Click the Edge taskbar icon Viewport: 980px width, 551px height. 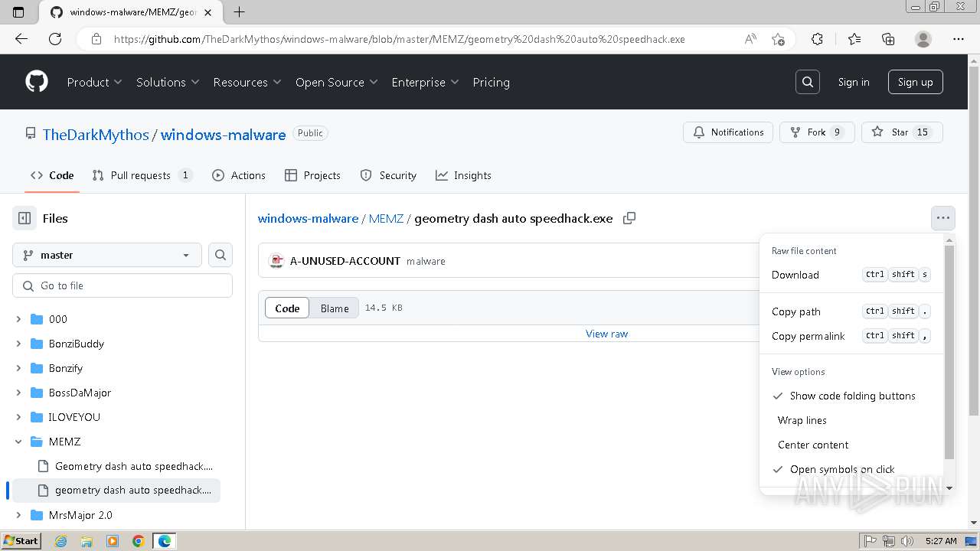click(165, 541)
